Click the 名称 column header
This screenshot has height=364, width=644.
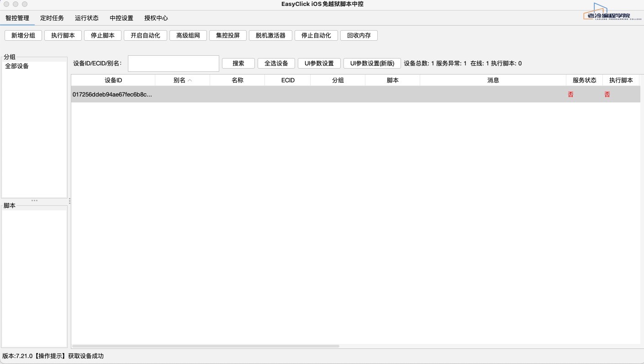pyautogui.click(x=238, y=80)
